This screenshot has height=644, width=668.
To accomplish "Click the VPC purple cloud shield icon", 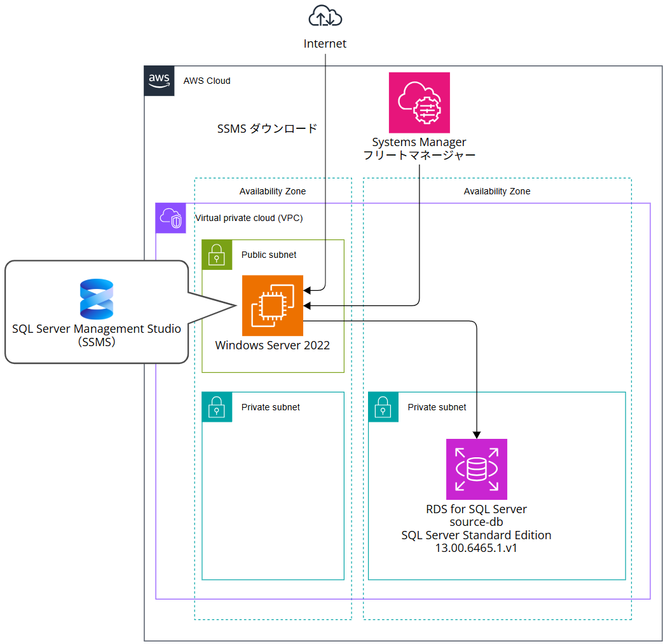I will [171, 218].
